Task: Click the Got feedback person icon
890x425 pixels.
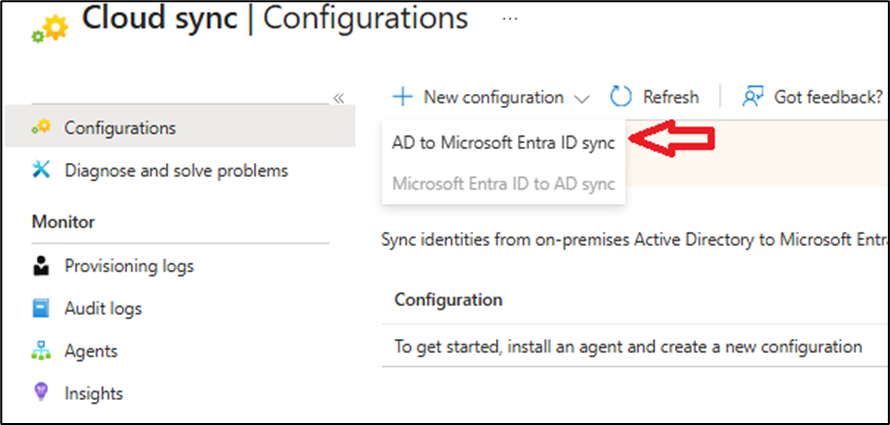Action: click(x=753, y=97)
